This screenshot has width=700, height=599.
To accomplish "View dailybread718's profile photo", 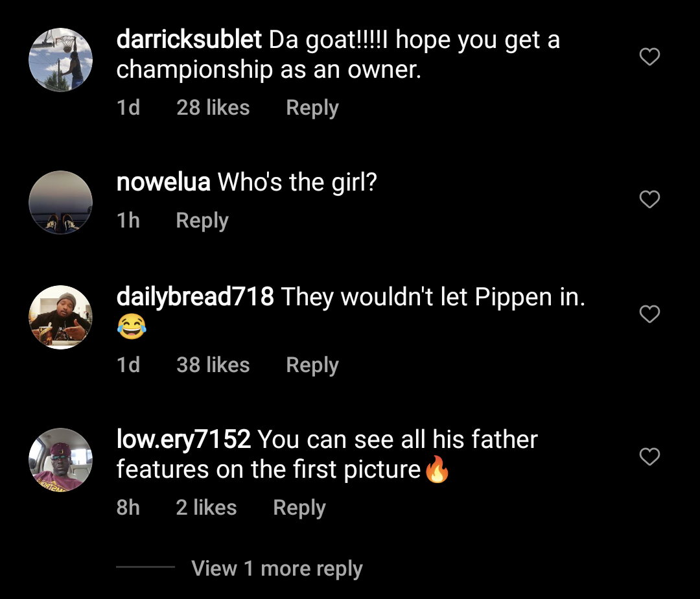I will click(61, 318).
